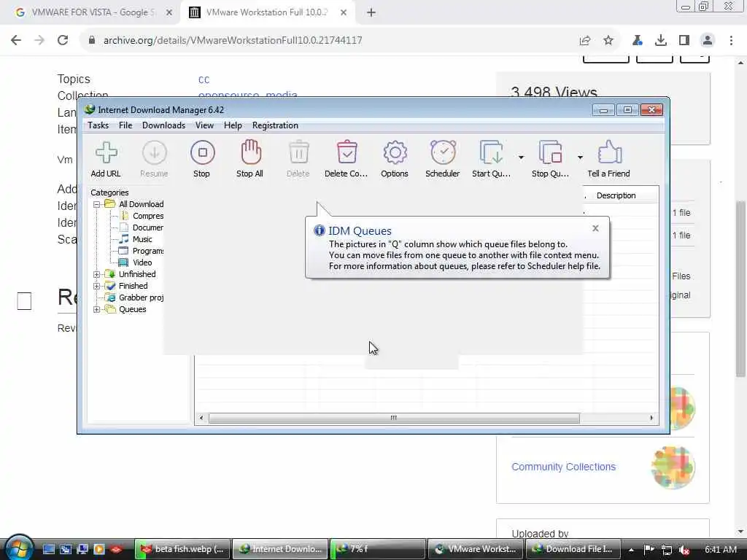Click the Community Collections thumbnail image
Image resolution: width=747 pixels, height=560 pixels.
(673, 467)
